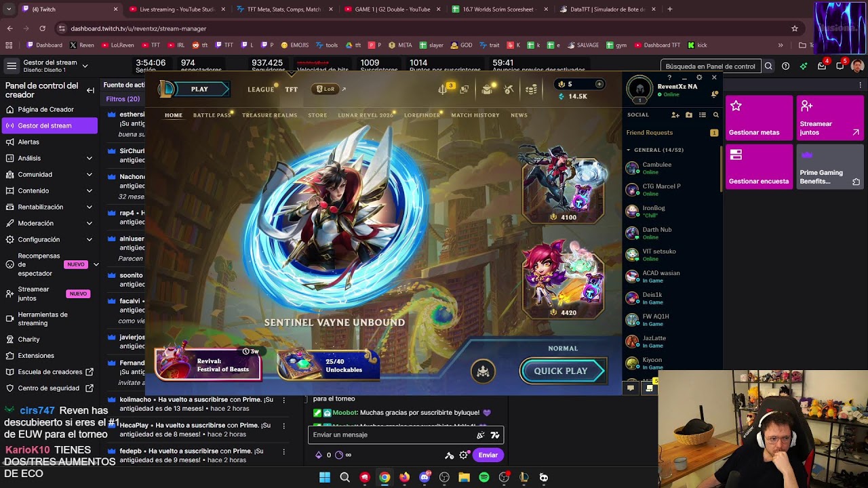Click the add friend icon in Social

pyautogui.click(x=675, y=115)
